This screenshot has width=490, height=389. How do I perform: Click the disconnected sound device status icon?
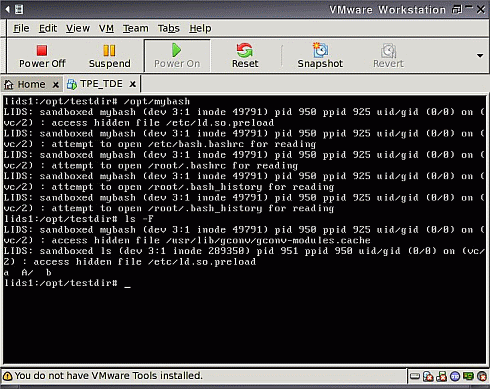(482, 376)
